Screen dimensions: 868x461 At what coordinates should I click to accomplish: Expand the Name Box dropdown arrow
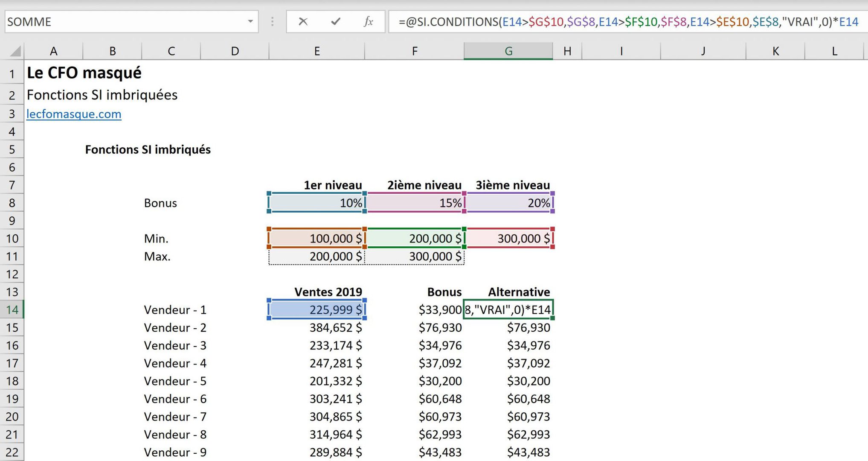(x=250, y=21)
